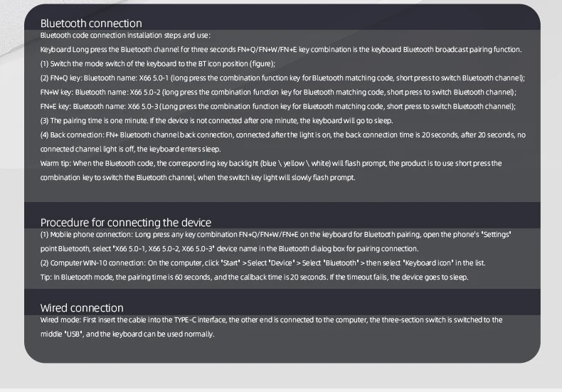Viewport: 562px width, 392px height.
Task: Click the line "Bluetooth code connection installation steps and use:"
Action: 125,36
